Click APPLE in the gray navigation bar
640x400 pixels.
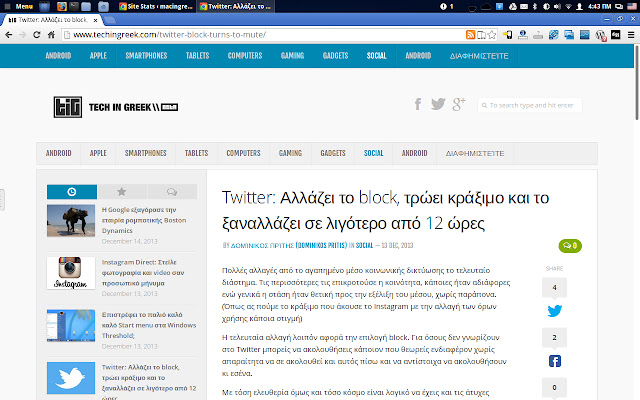point(98,153)
